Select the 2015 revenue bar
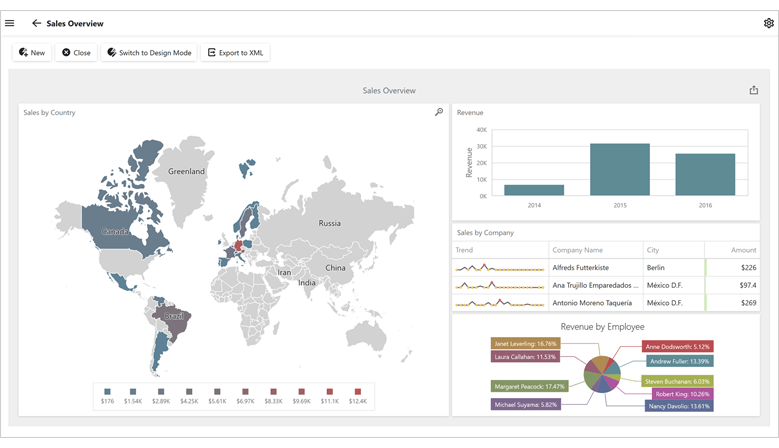Viewport: 779px width, 448px height. [x=619, y=169]
